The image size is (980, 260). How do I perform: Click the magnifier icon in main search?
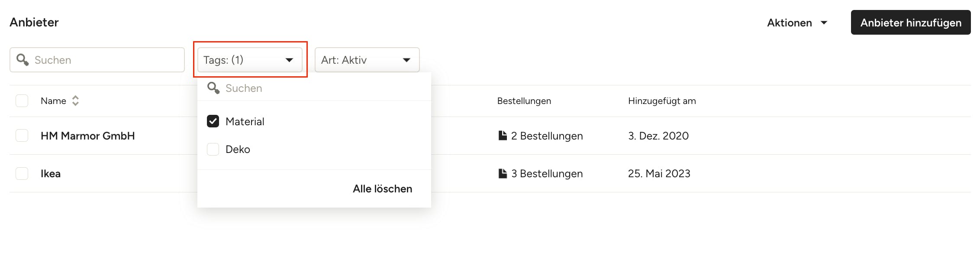(x=23, y=60)
